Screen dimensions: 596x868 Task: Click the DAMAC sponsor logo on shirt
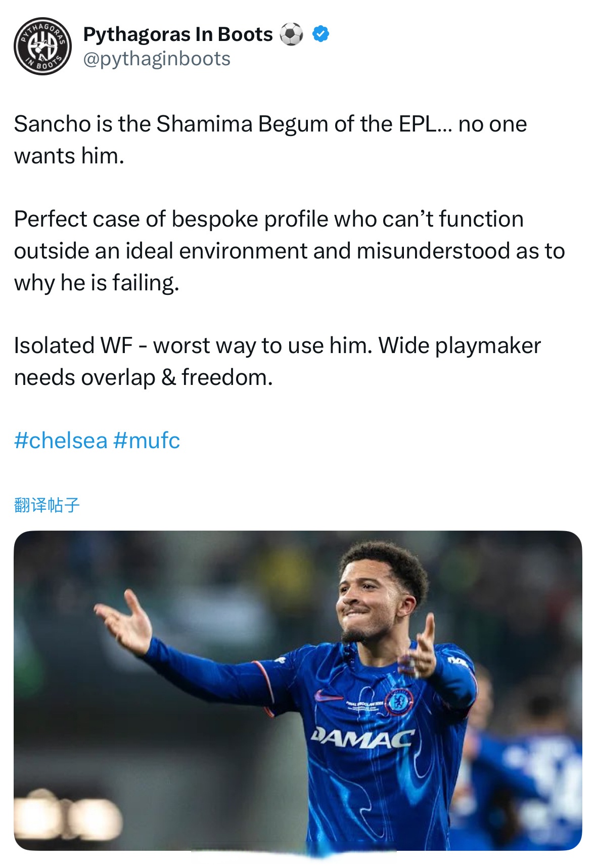point(363,737)
